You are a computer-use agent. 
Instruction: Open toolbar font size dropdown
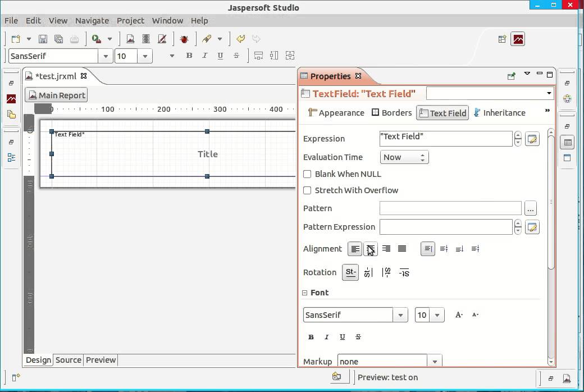tap(145, 56)
